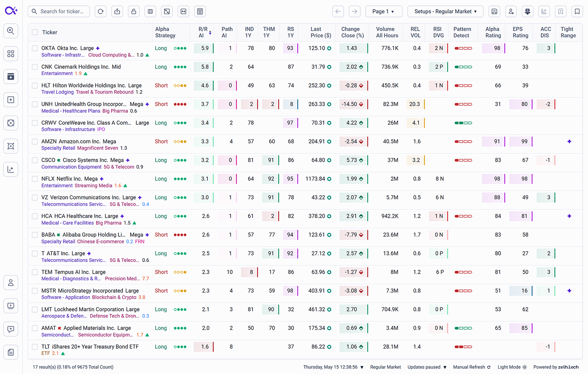
Task: Check the AMZN Amazon row checkbox
Action: point(35,141)
